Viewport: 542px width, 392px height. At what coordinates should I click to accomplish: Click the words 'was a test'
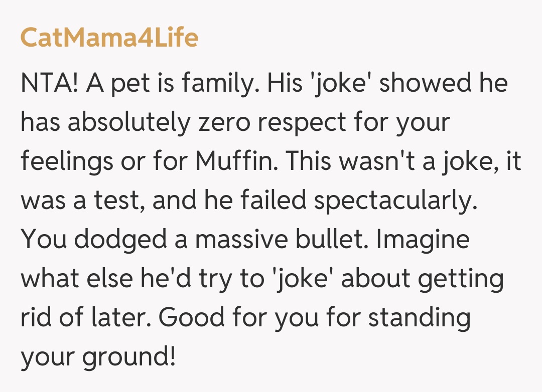[x=79, y=201]
